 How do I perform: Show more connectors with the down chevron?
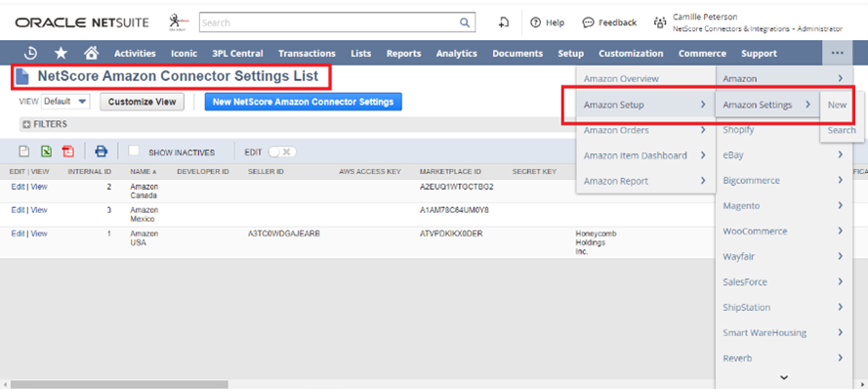coord(783,378)
